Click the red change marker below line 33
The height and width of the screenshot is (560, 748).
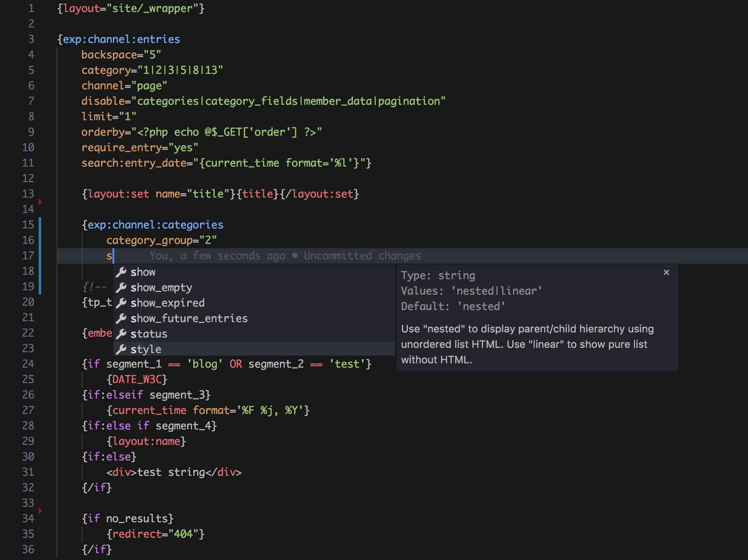click(x=40, y=511)
